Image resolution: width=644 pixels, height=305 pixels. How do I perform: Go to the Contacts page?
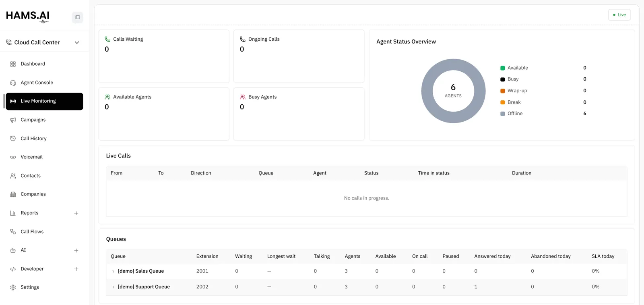[44, 176]
